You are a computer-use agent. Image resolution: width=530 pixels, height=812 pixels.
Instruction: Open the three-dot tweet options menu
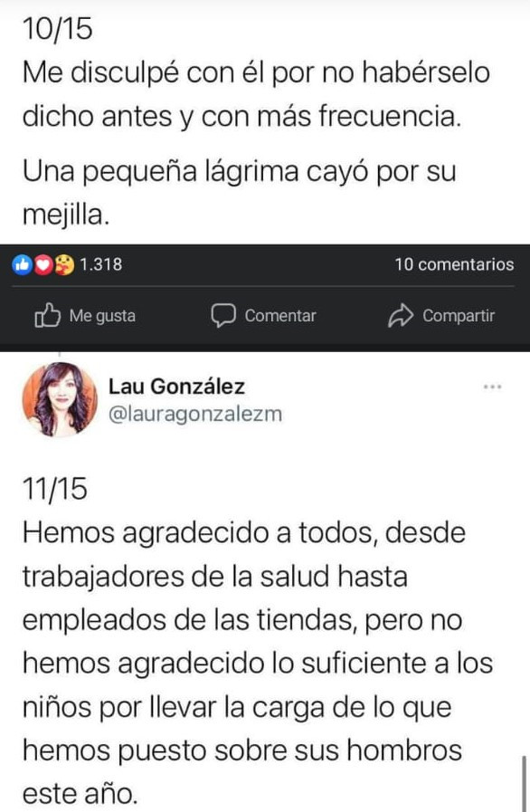492,387
